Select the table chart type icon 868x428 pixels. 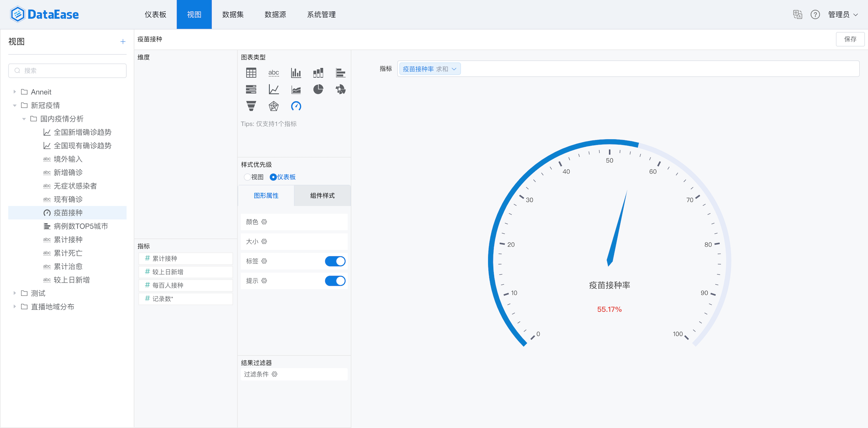251,73
